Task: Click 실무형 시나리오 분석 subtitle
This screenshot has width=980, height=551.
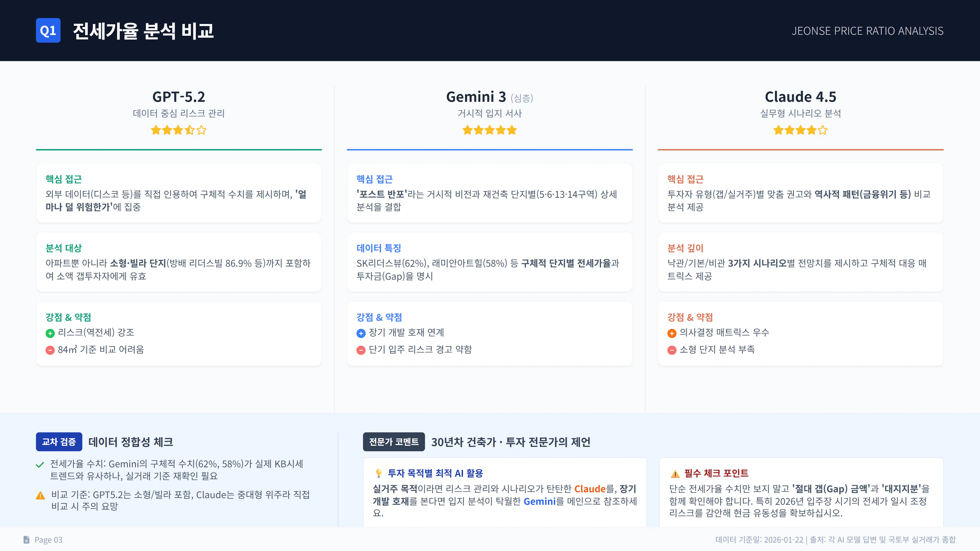Action: pyautogui.click(x=800, y=113)
